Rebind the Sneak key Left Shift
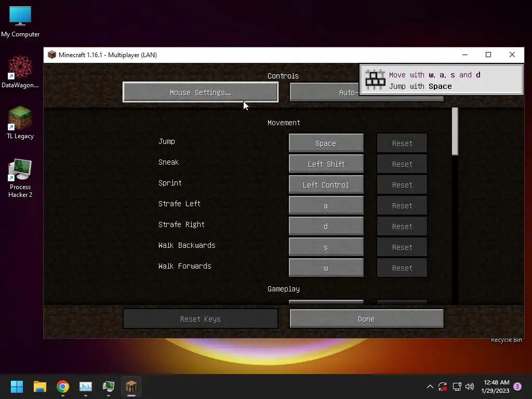This screenshot has width=532, height=399. click(x=326, y=164)
